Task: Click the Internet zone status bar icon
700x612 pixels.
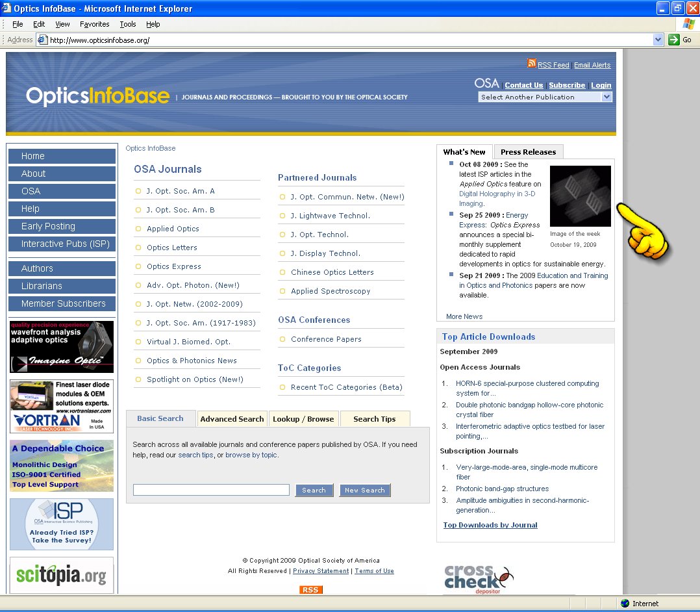Action: 625,604
